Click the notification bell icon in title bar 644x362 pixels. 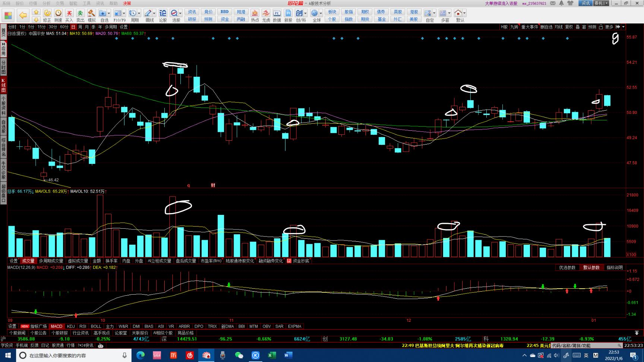point(561,3)
